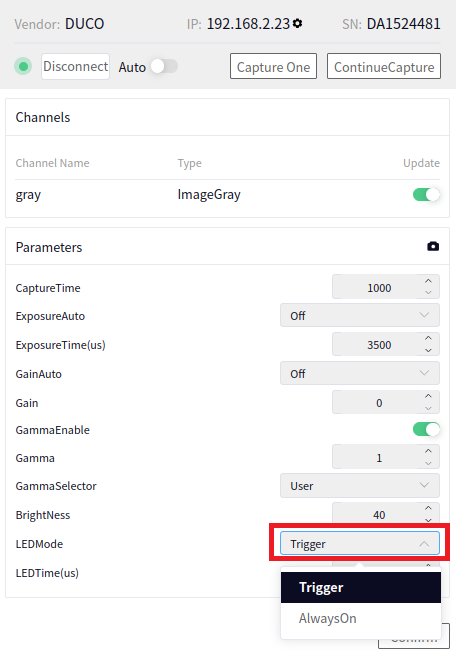
Task: Open GammaSelector User dropdown
Action: [x=360, y=485]
